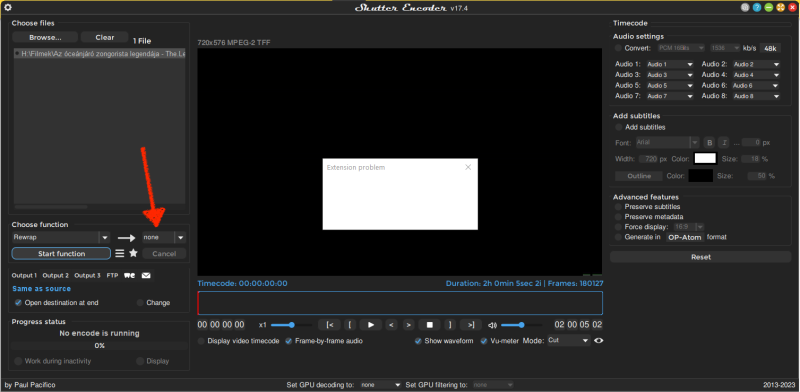800x392 pixels.
Task: Select the WeTransfer output tab icon
Action: (130, 276)
